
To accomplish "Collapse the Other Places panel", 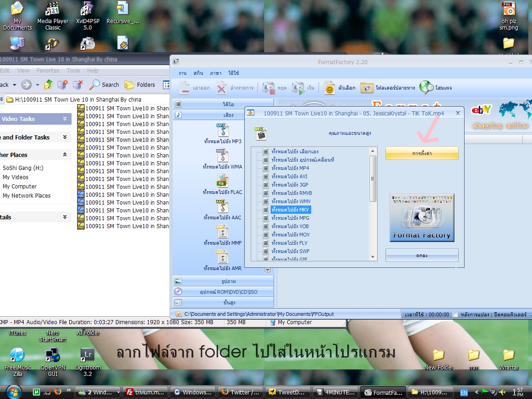I will point(65,155).
